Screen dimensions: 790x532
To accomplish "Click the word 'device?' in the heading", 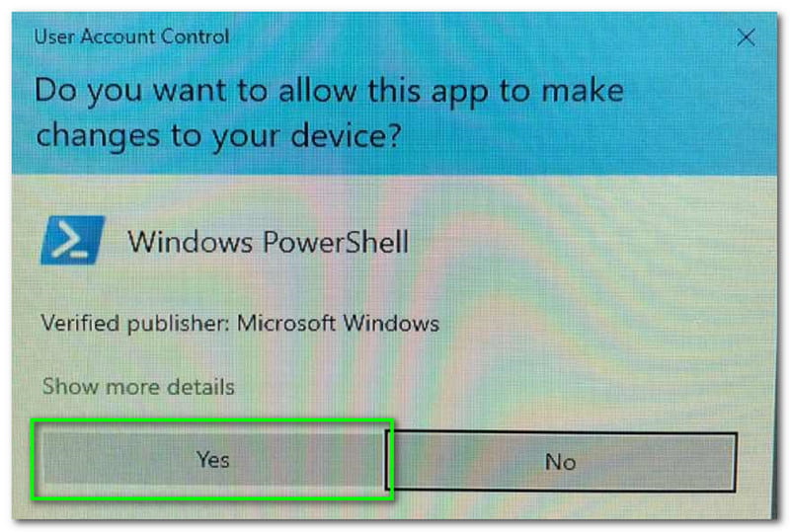I will pos(347,135).
